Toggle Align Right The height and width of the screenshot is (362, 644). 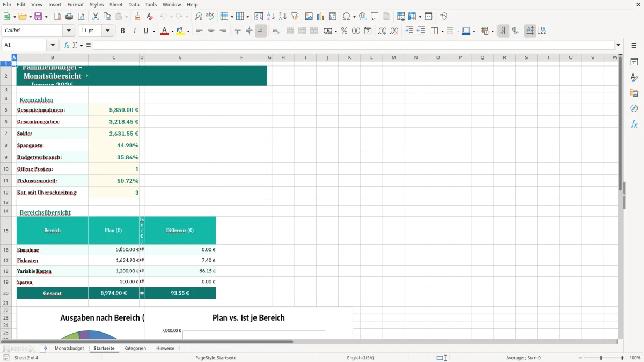(223, 31)
